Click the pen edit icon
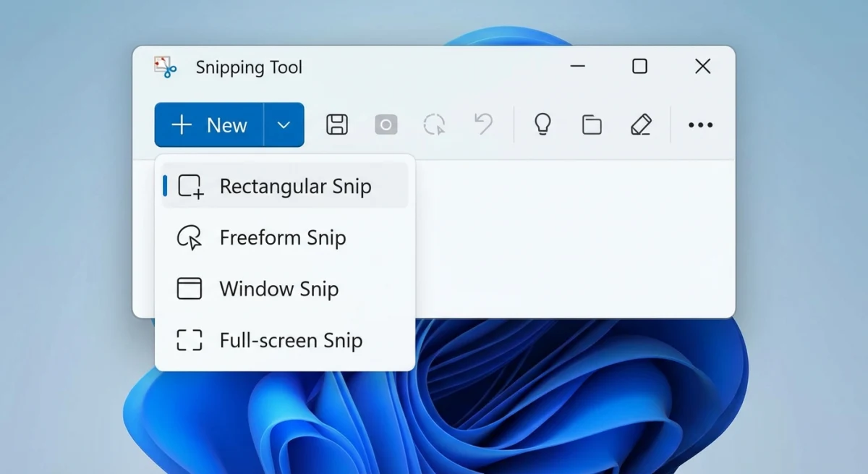This screenshot has height=474, width=868. pyautogui.click(x=641, y=124)
